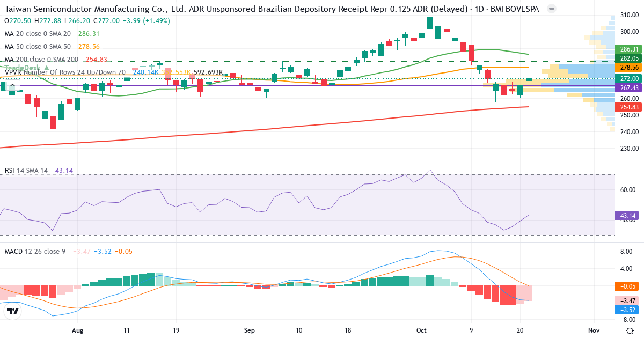Click the Aug date label on time axis

[x=78, y=330]
